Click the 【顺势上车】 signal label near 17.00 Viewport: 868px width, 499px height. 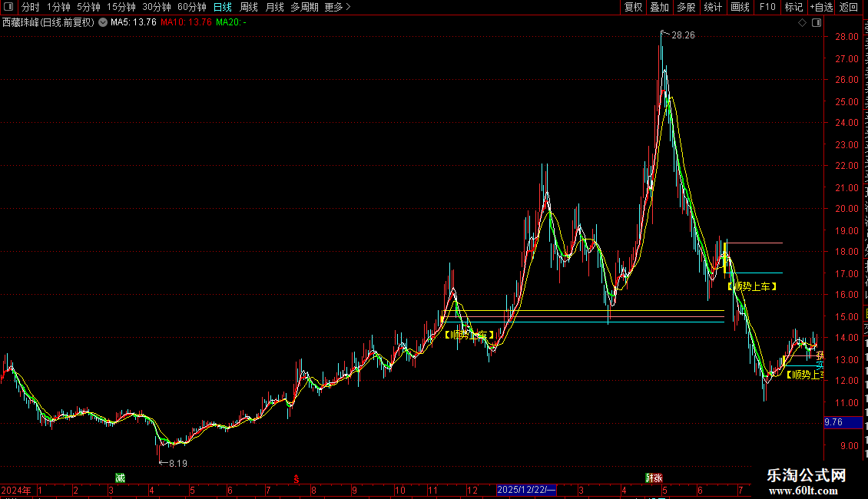coord(752,286)
